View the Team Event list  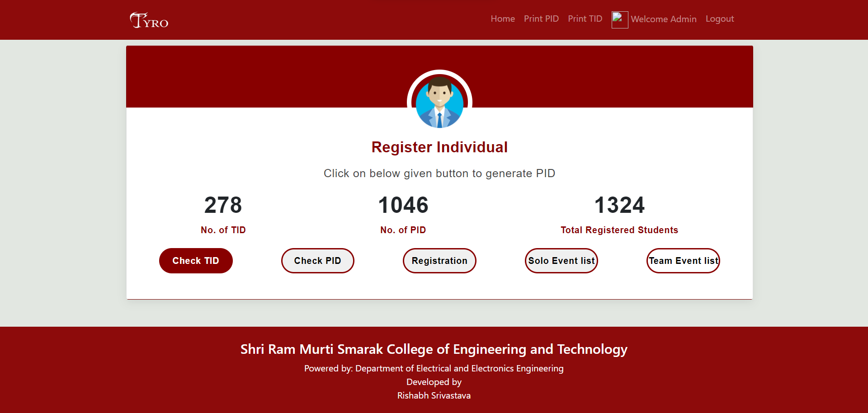pyautogui.click(x=683, y=261)
